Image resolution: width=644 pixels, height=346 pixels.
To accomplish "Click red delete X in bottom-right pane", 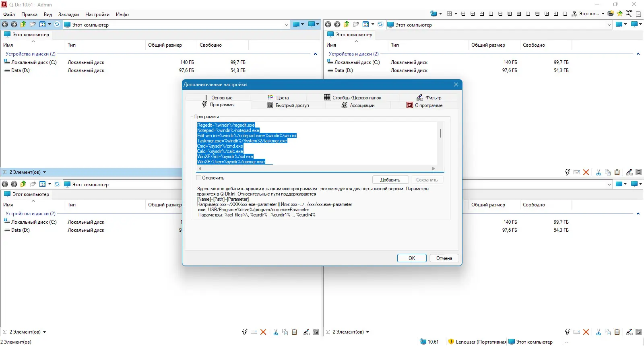I will [586, 332].
